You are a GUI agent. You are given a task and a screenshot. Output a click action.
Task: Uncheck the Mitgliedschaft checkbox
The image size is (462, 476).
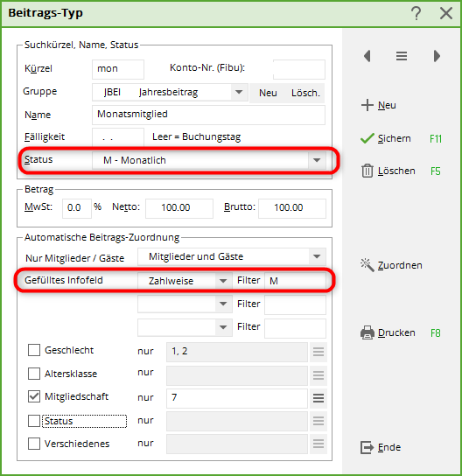(x=34, y=396)
